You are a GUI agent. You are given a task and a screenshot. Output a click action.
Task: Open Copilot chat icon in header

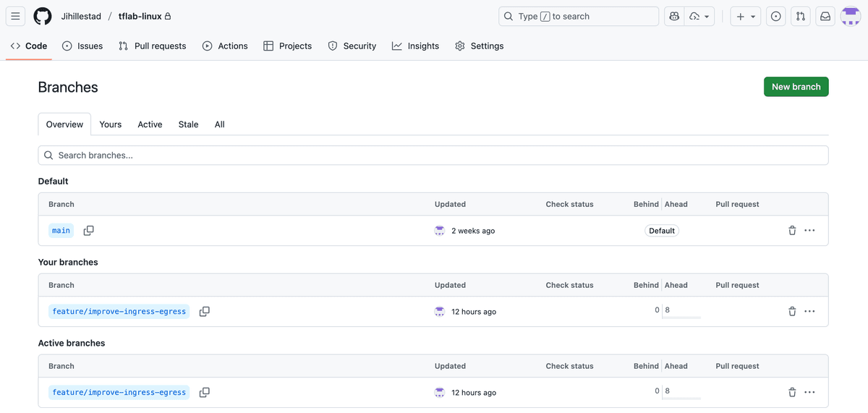[x=674, y=16]
